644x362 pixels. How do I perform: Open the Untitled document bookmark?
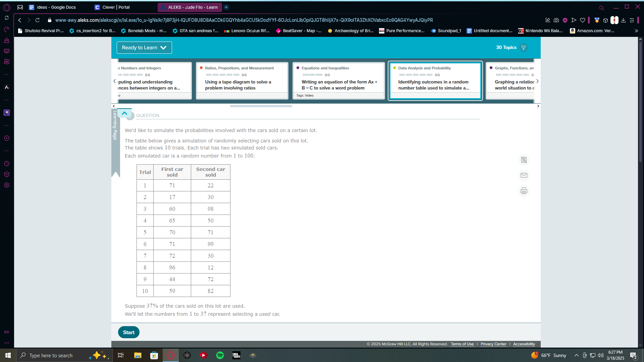pos(490,31)
